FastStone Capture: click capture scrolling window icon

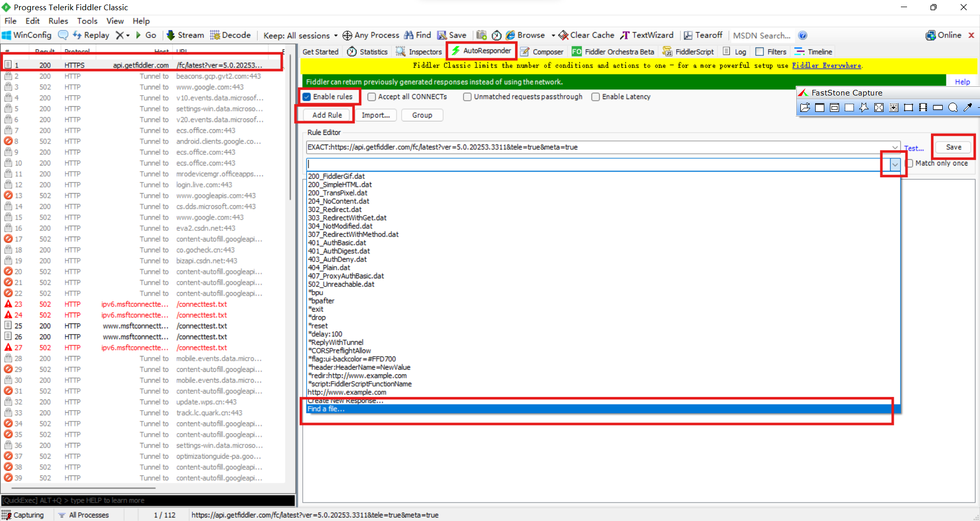[x=894, y=107]
